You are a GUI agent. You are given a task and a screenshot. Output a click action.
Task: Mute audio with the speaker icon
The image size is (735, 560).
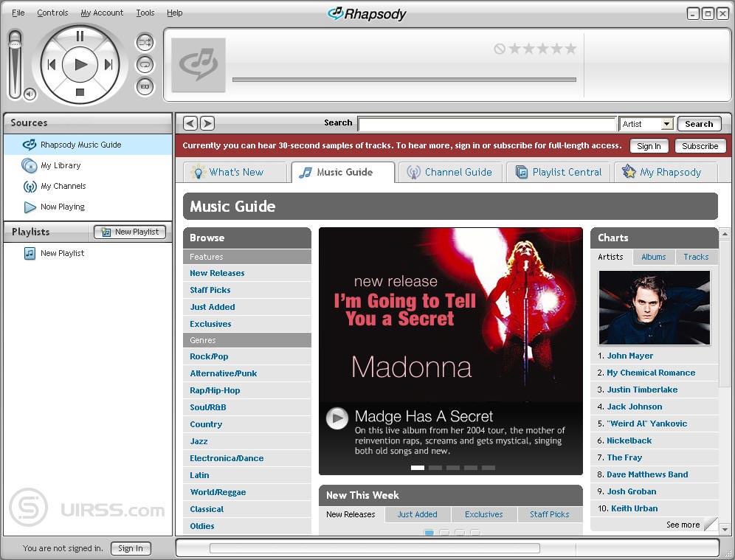[x=30, y=94]
